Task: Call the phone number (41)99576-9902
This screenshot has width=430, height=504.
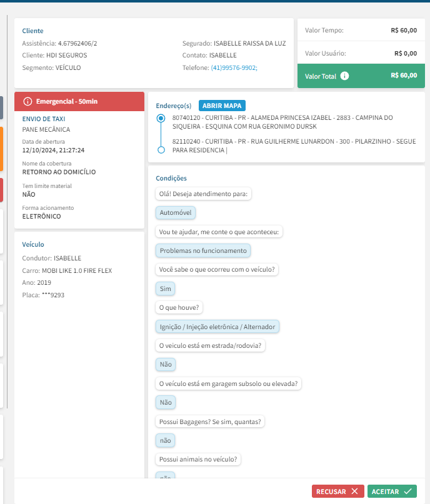Action: click(234, 67)
